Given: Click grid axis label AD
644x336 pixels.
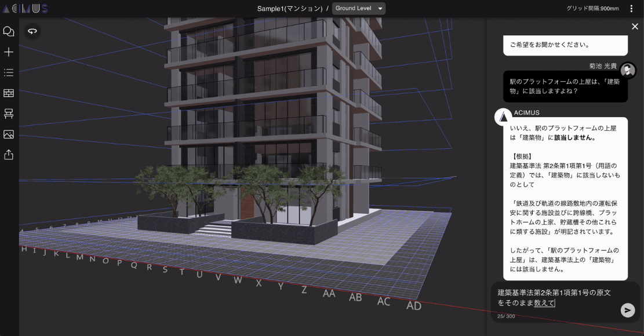Looking at the screenshot, I should tap(414, 306).
